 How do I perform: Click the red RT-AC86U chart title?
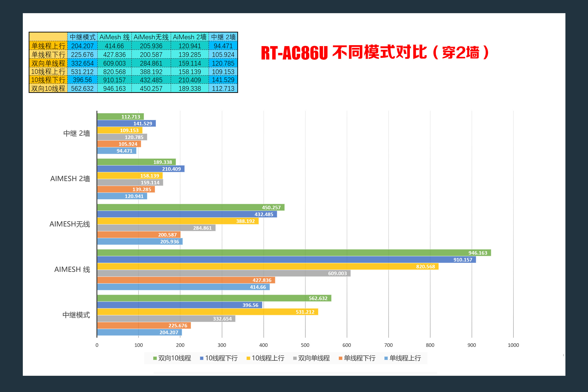[x=374, y=52]
